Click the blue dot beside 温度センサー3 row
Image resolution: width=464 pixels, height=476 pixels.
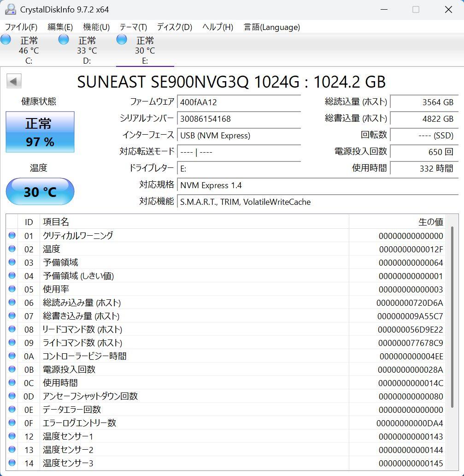[x=12, y=463]
